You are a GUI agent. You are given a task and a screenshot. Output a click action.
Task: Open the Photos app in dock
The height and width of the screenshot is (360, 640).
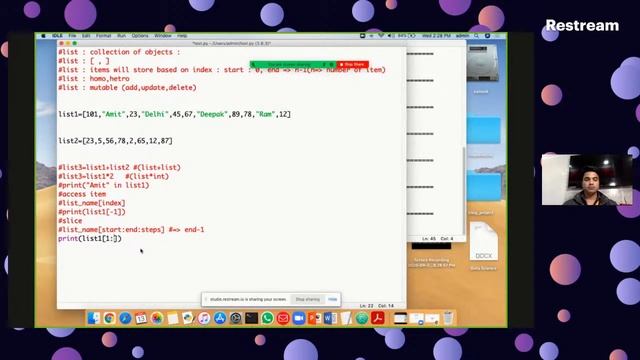157,318
